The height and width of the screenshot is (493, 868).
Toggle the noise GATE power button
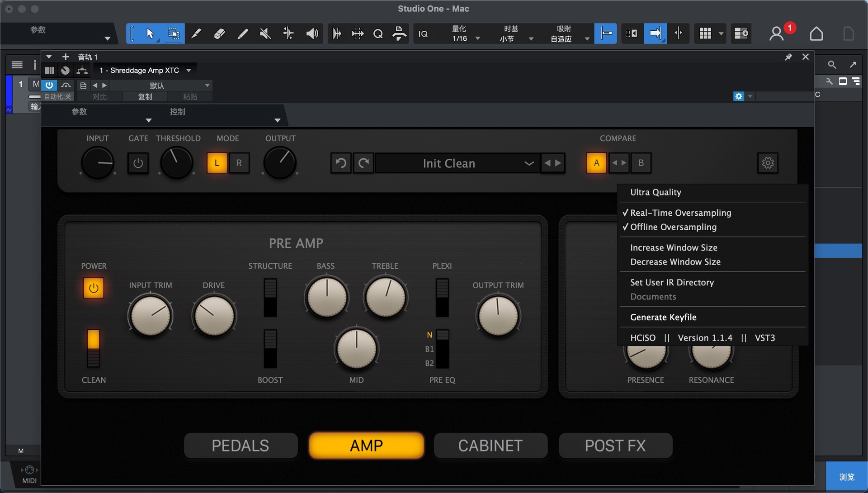point(138,163)
